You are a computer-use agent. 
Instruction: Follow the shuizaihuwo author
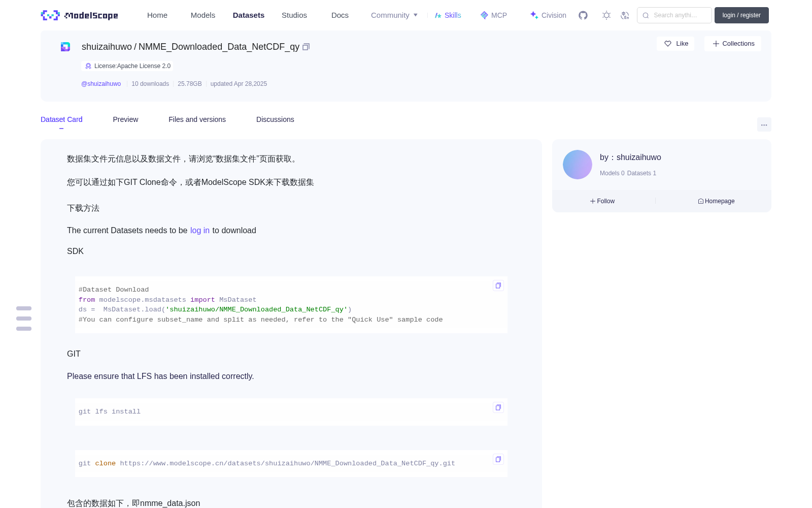pos(602,201)
